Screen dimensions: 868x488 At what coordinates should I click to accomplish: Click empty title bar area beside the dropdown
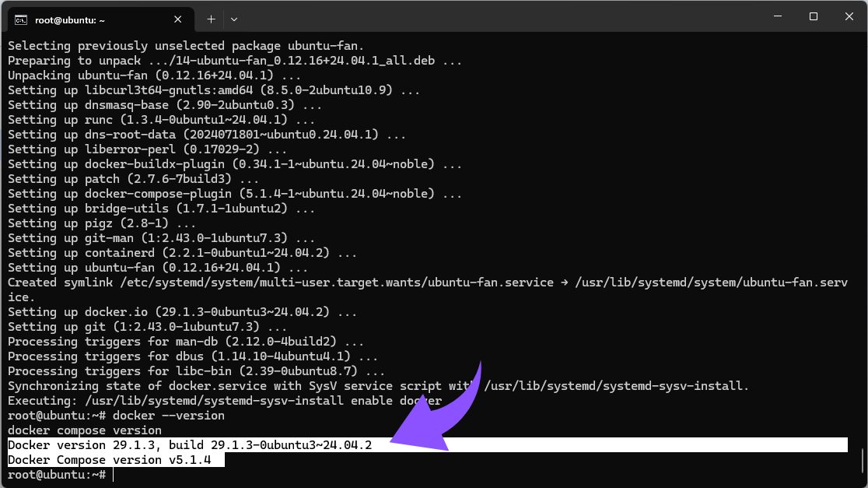(499, 16)
